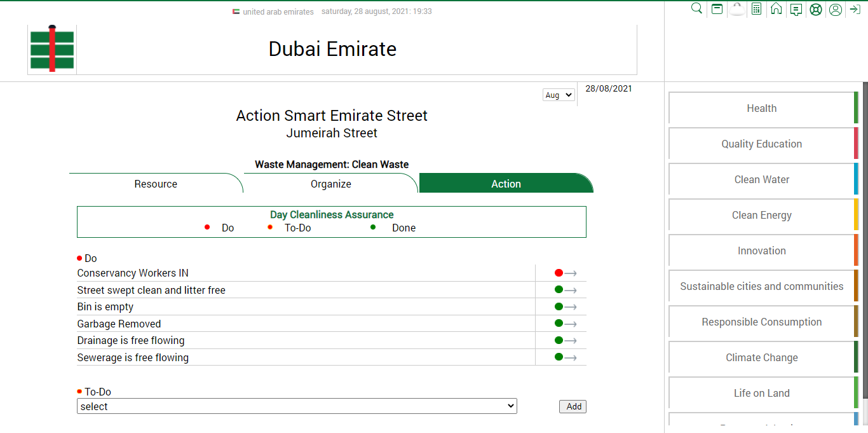Click the 'Garbage Removed' text

tap(119, 324)
